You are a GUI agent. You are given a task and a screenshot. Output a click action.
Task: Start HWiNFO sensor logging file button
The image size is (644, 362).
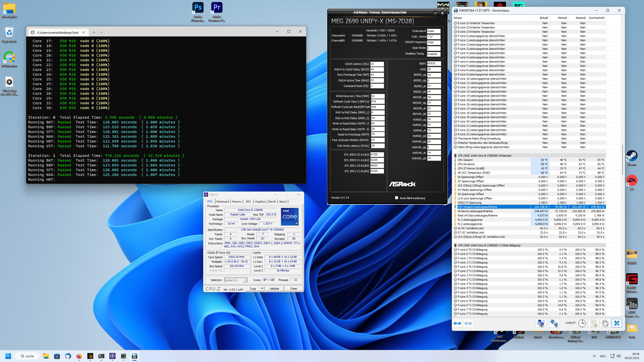pyautogui.click(x=594, y=323)
